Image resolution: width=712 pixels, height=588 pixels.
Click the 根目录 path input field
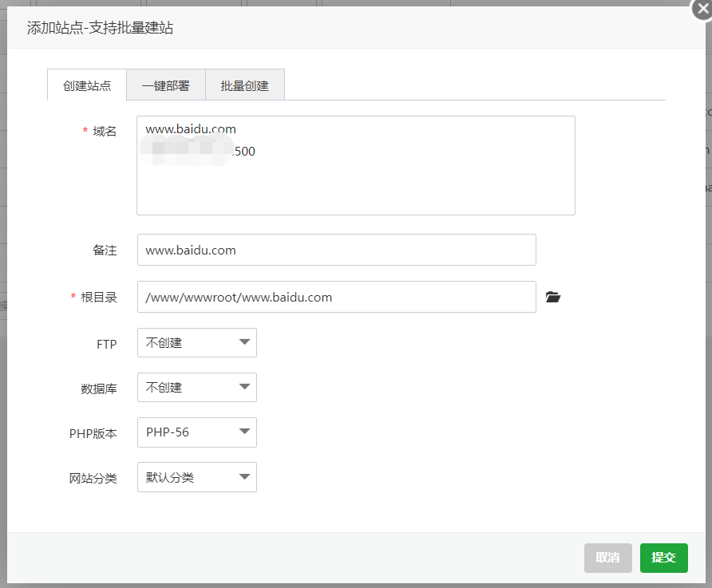(x=336, y=297)
